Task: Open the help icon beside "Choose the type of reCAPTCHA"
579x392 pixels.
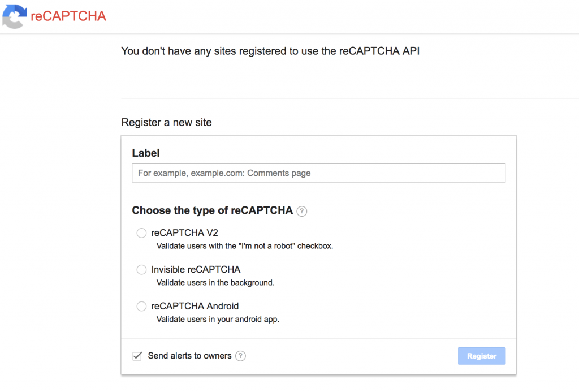Action: 302,211
